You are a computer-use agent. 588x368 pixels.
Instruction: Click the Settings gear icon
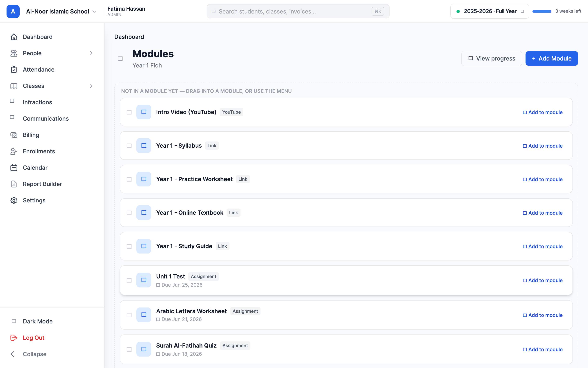coord(14,200)
